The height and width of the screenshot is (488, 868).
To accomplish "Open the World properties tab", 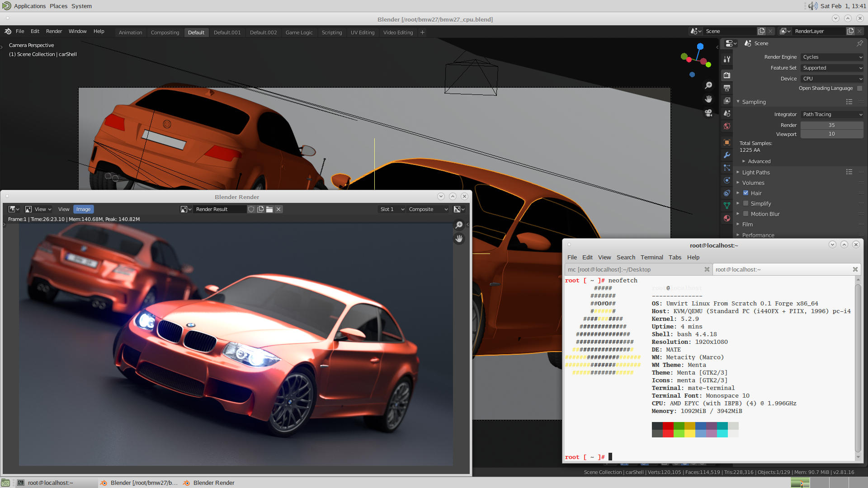I will [x=727, y=126].
